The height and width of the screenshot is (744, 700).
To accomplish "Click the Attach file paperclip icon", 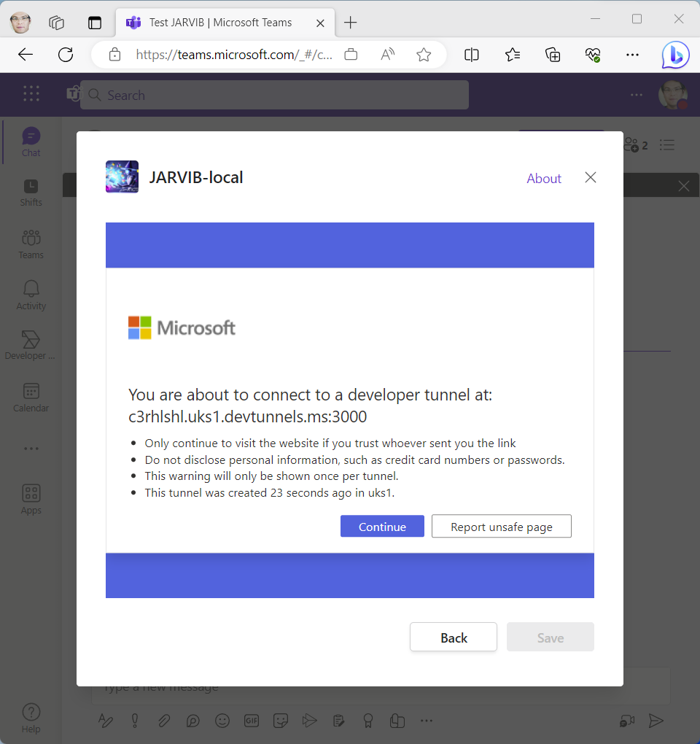I will click(x=163, y=721).
